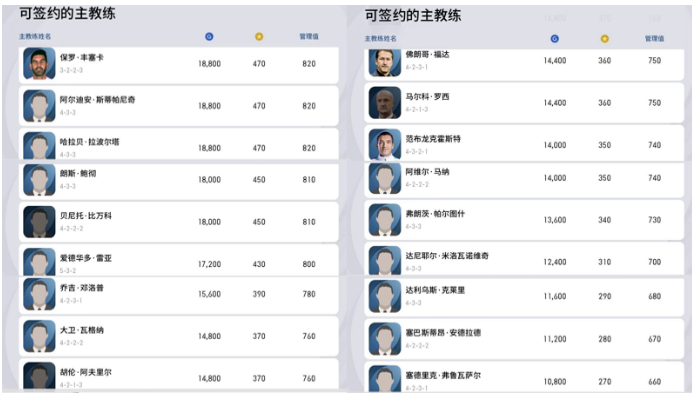Click the gold coin icon in left panel header

(259, 37)
